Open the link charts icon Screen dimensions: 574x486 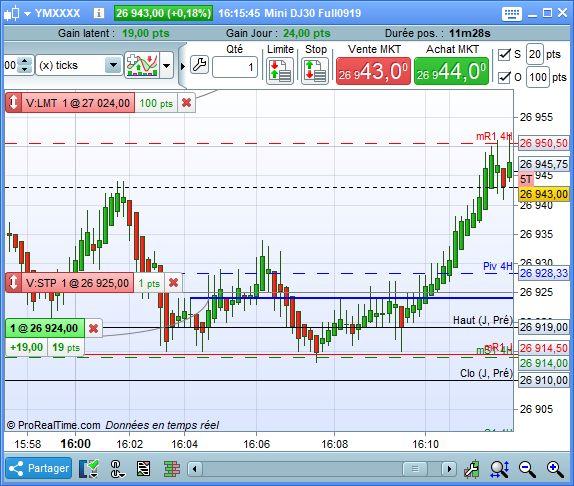[117, 469]
